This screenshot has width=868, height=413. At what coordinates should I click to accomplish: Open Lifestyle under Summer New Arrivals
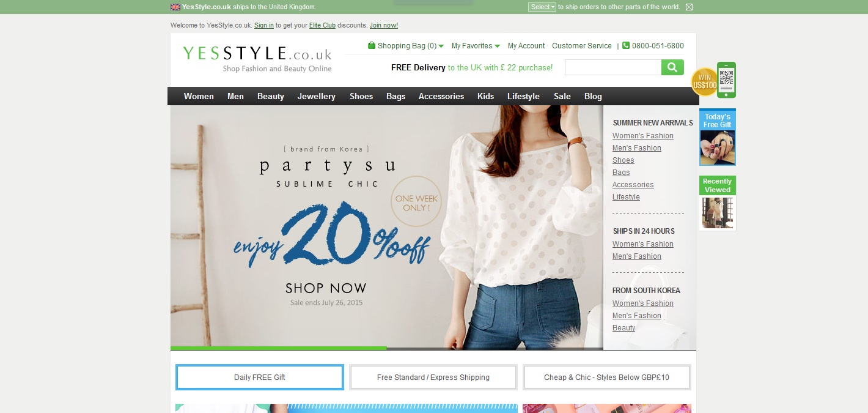(626, 197)
